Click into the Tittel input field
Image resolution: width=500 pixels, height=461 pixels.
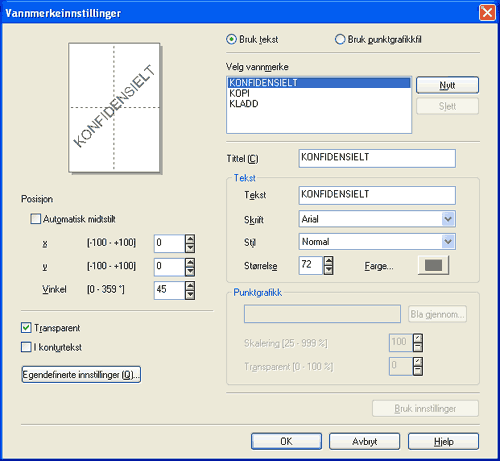click(377, 158)
